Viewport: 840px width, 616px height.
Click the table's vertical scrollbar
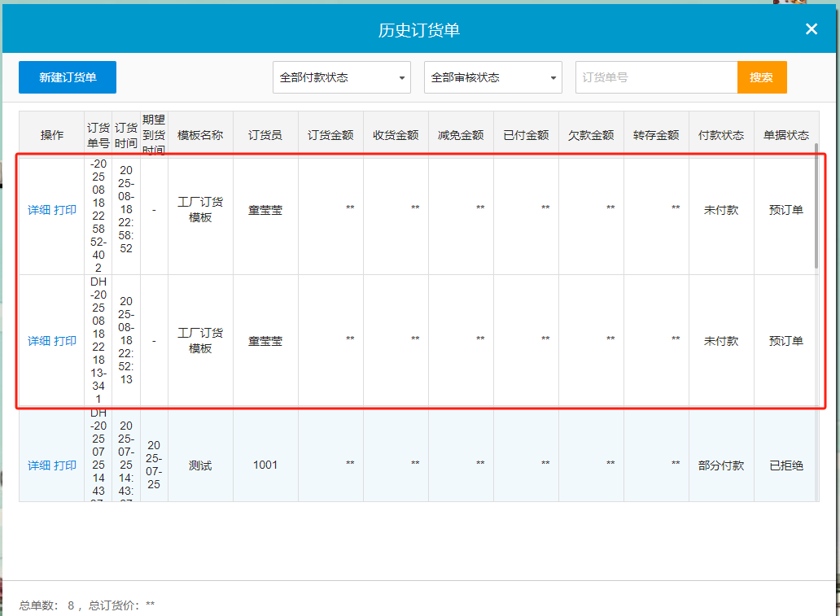(x=816, y=208)
